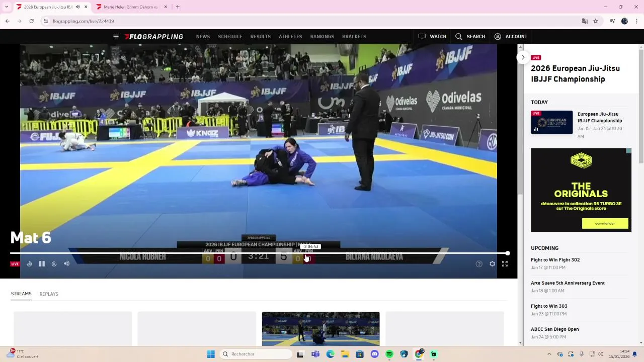Go to the FloGrappling home logo

(x=154, y=37)
